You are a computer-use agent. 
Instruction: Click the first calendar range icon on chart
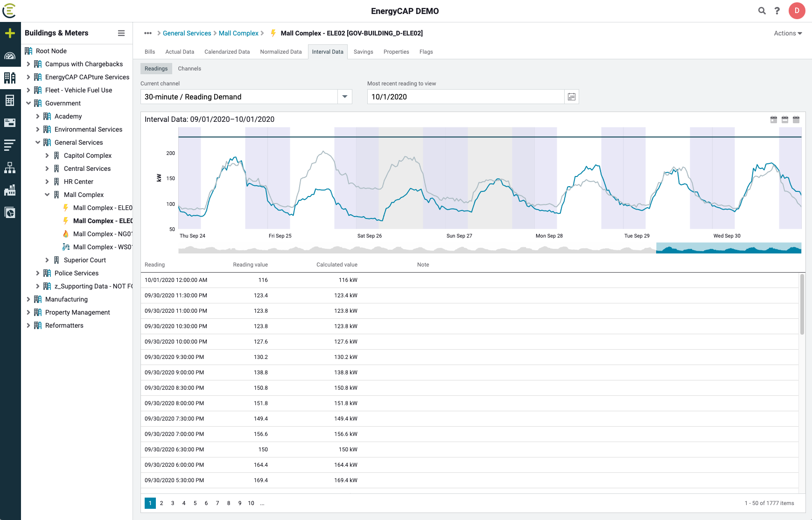(x=774, y=119)
